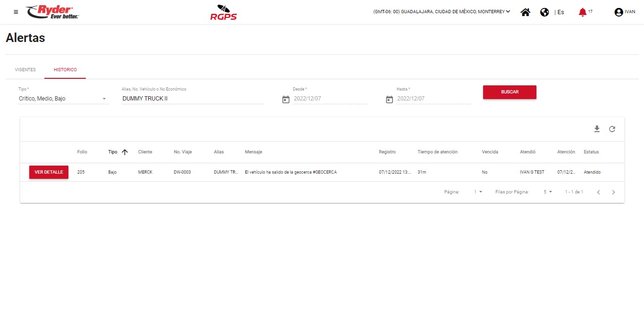Viewport: 644px width, 310px height.
Task: Switch to the Vigentes tab
Action: tap(25, 70)
